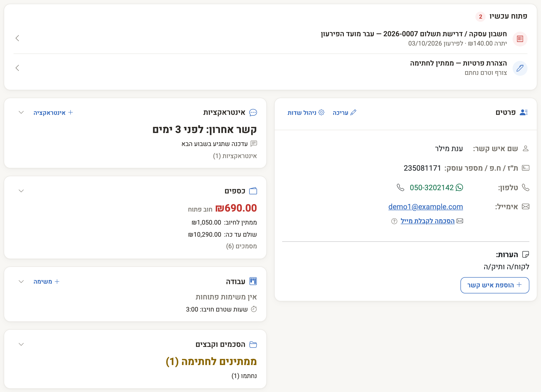Click the stopwatch icon by unbilled hours

[x=254, y=309]
